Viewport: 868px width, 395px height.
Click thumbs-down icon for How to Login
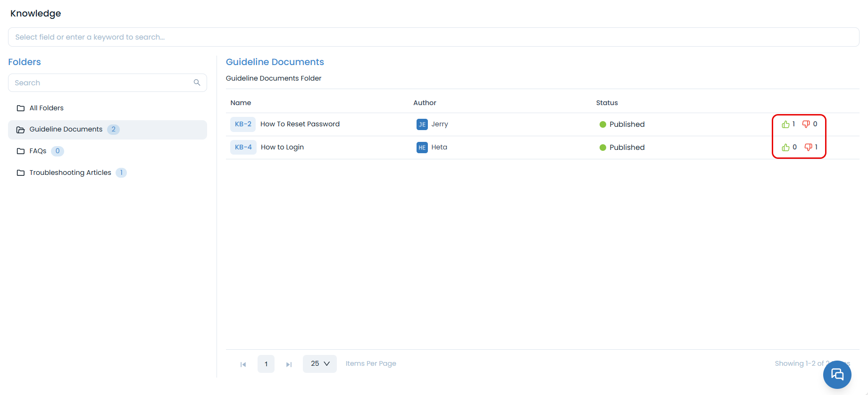point(808,148)
